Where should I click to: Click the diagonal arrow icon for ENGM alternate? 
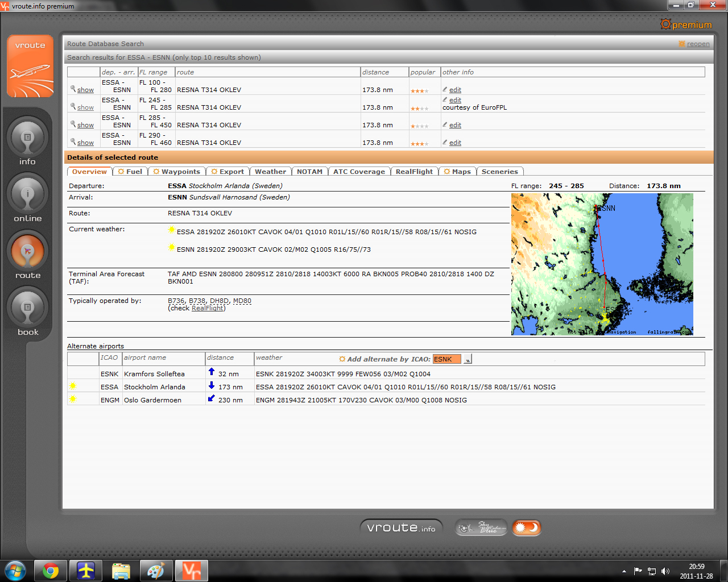(212, 398)
